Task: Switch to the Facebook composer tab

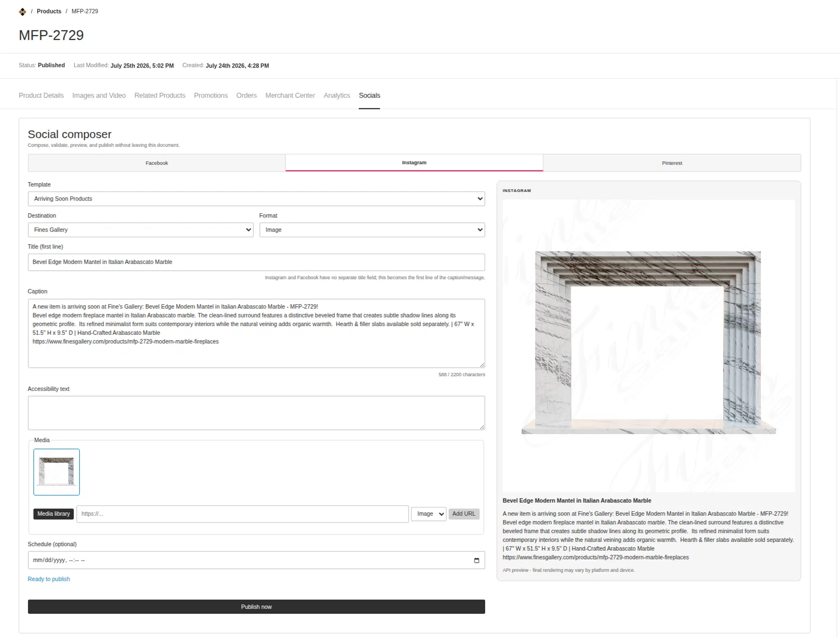Action: (x=157, y=163)
